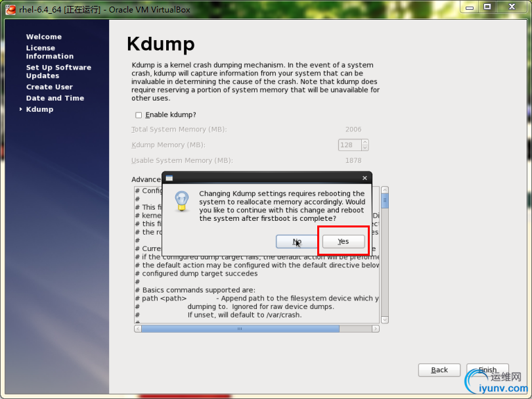This screenshot has height=399, width=532.
Task: Click the Back button
Action: pyautogui.click(x=439, y=370)
